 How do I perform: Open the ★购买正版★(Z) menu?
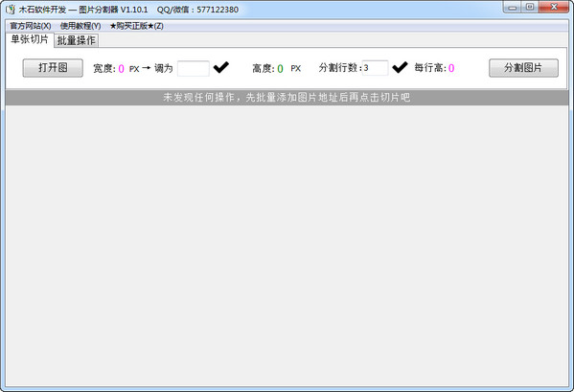click(136, 26)
